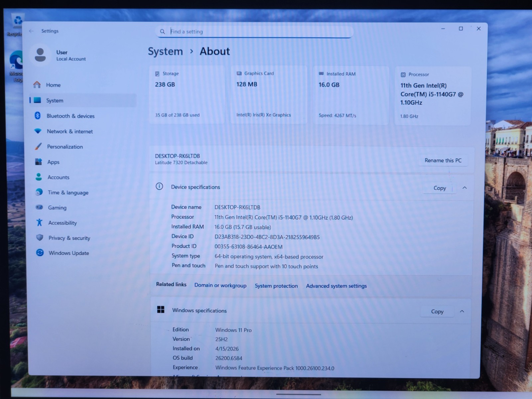The height and width of the screenshot is (399, 532).
Task: Click the Windows Update refresh icon
Action: click(x=40, y=253)
